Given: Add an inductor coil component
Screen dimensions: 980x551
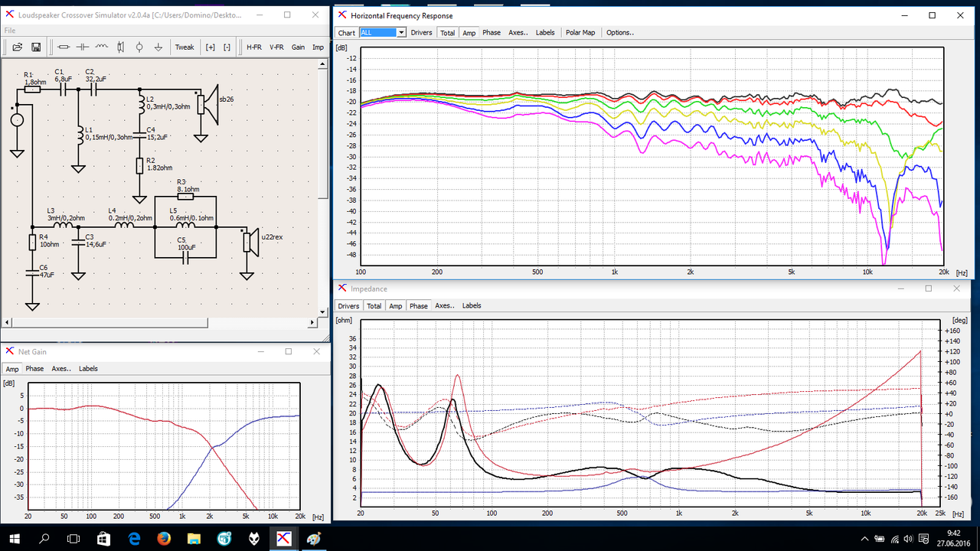Looking at the screenshot, I should 102,47.
